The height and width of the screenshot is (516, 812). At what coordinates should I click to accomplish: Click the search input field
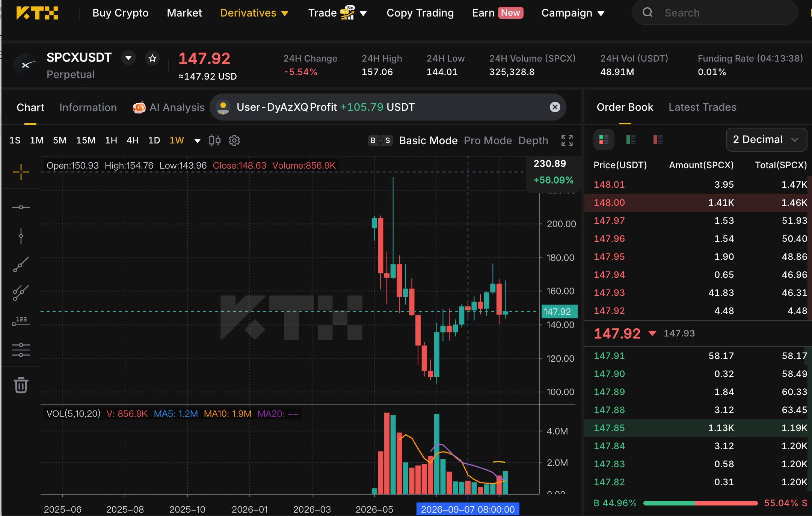coord(715,12)
